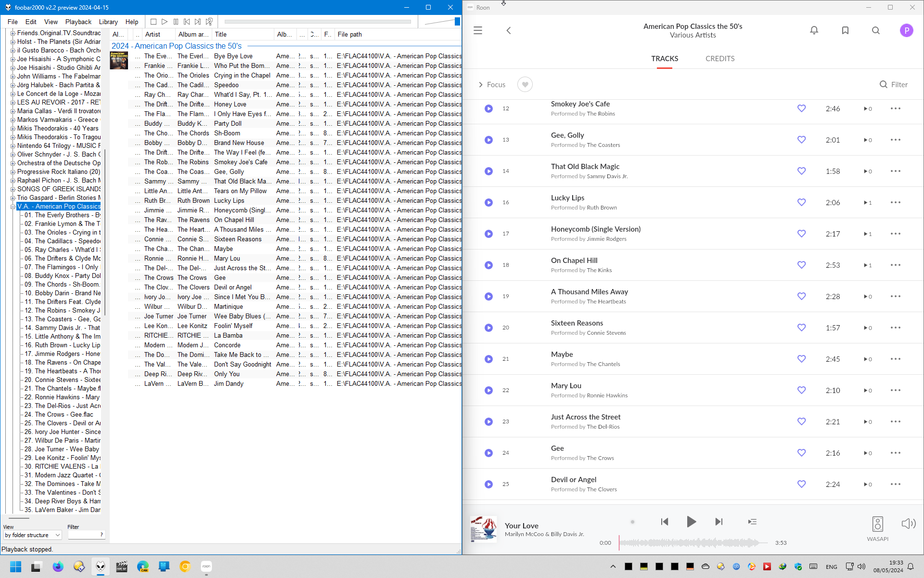Image resolution: width=924 pixels, height=578 pixels.
Task: Open Roon search magnifier in header
Action: tap(876, 30)
